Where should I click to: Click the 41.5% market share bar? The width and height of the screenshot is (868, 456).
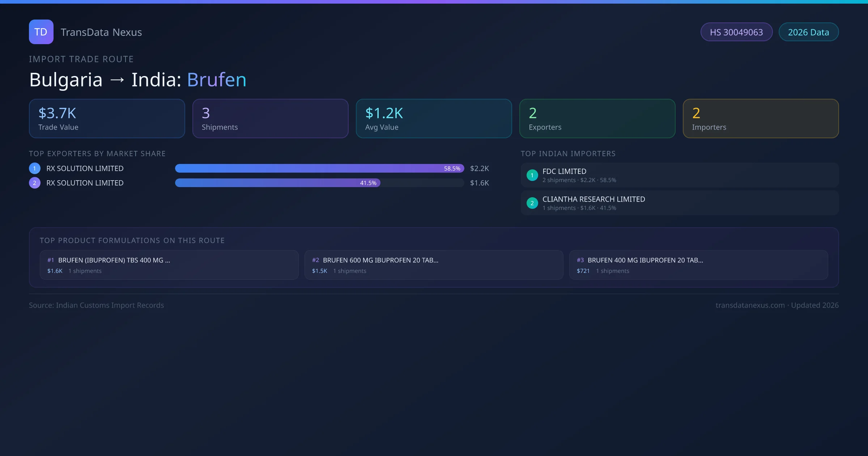(277, 183)
